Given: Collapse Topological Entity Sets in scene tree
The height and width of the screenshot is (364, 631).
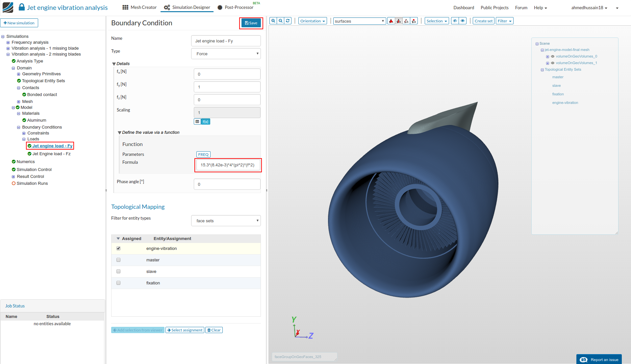Looking at the screenshot, I should click(542, 70).
